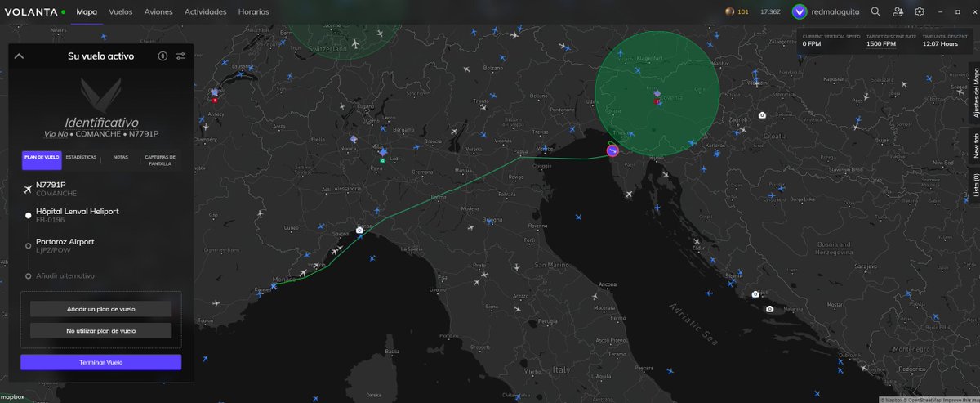This screenshot has width=980, height=403.
Task: Click the VOLANTA logo
Action: coord(31,12)
